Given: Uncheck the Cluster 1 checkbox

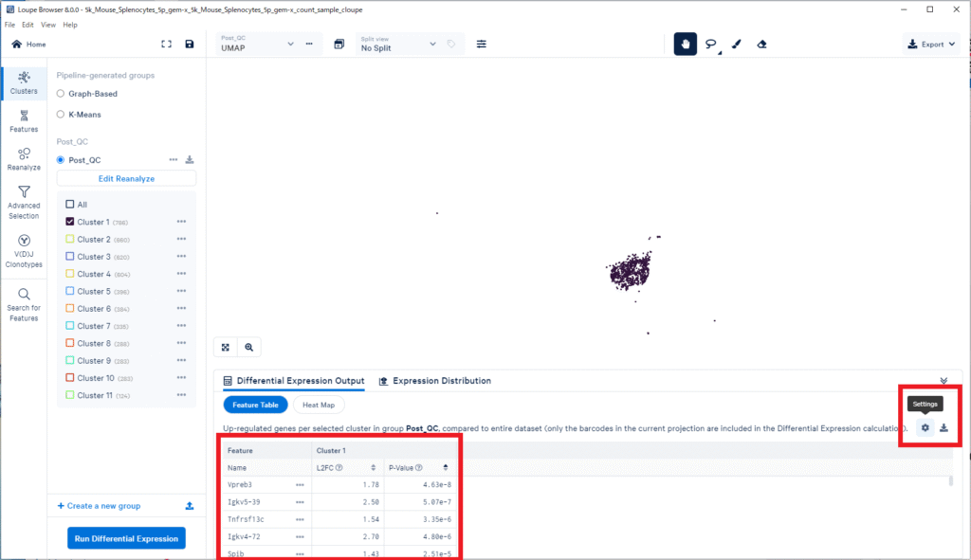Looking at the screenshot, I should coord(70,222).
